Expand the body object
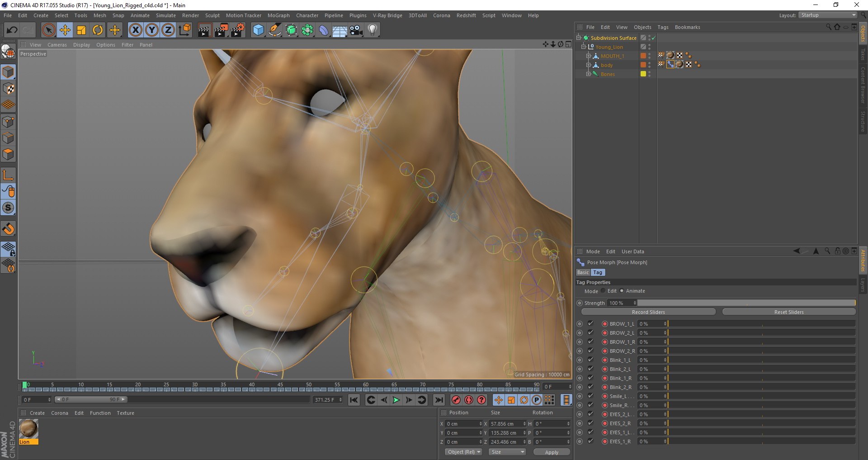The height and width of the screenshot is (460, 868). point(589,65)
